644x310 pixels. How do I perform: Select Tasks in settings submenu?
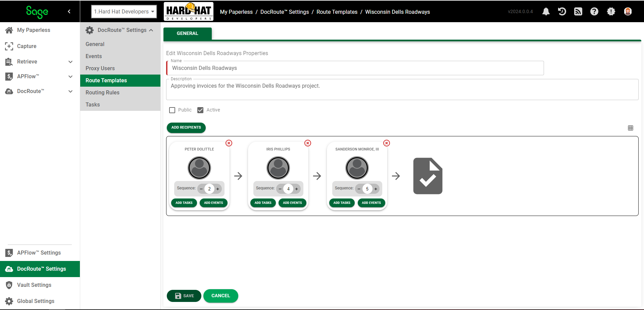120,105
